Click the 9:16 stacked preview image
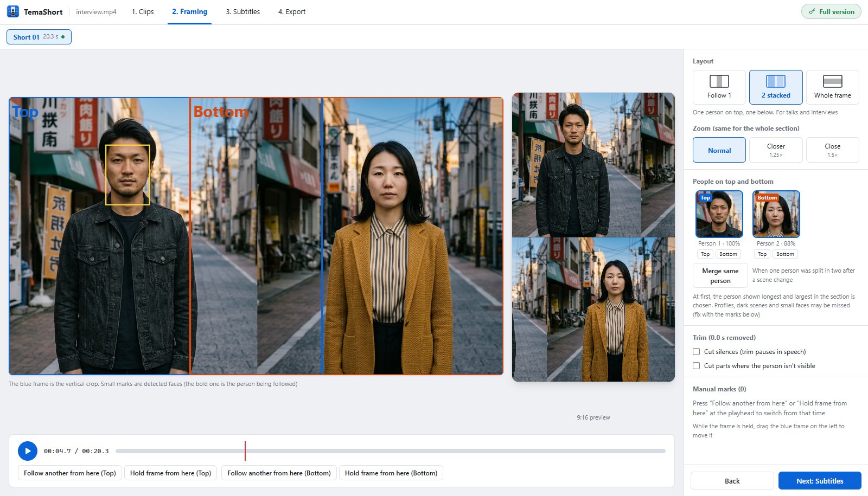The image size is (868, 496). 593,237
